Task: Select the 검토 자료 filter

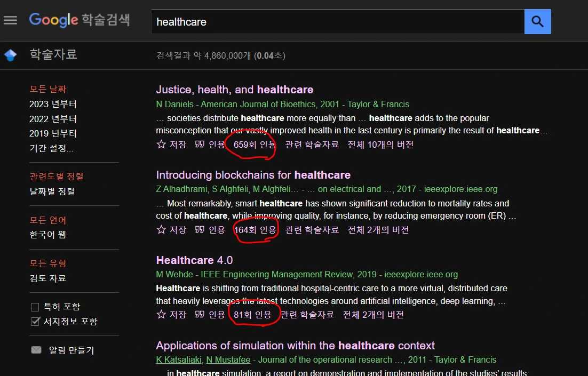Action: [x=48, y=278]
